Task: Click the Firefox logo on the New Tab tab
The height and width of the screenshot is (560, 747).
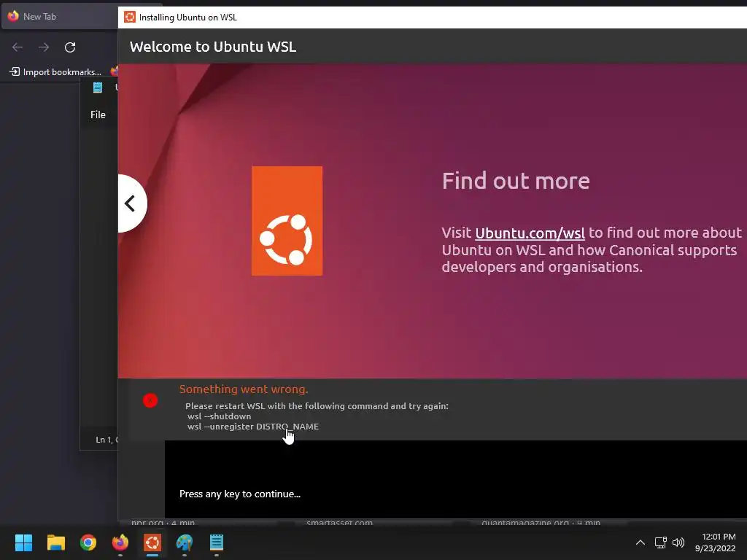Action: (13, 16)
